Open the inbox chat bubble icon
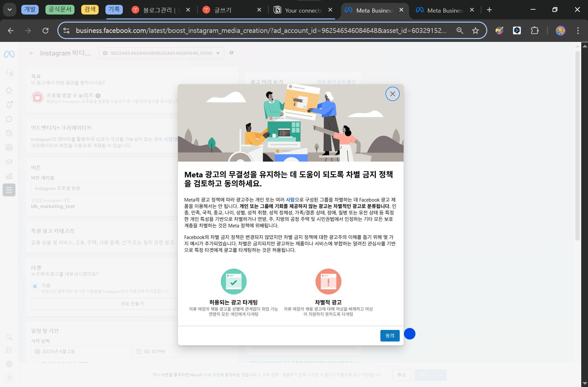 pos(9,119)
